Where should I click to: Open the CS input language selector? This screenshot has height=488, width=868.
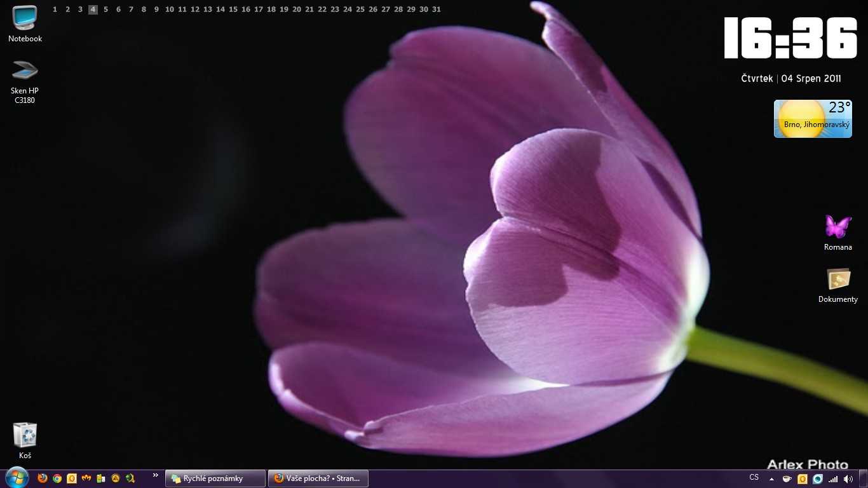[x=754, y=478]
